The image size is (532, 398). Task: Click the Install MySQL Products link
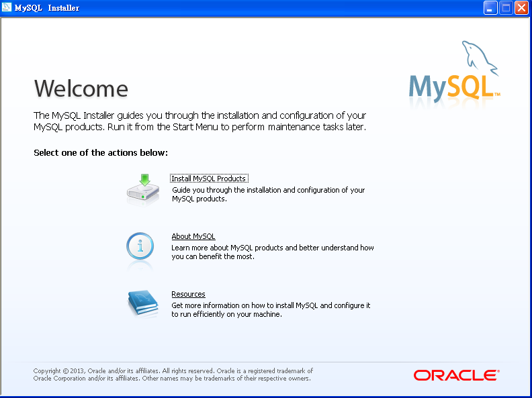(x=209, y=179)
